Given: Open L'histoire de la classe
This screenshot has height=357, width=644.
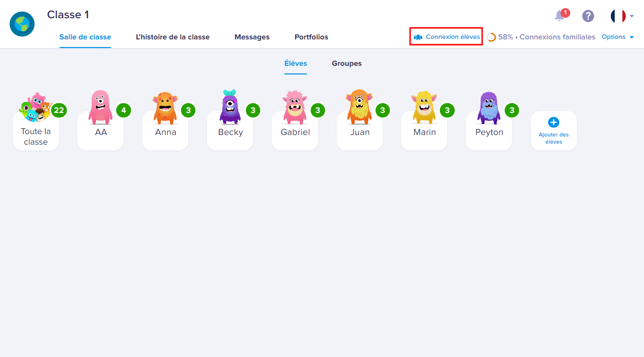Looking at the screenshot, I should point(173,37).
